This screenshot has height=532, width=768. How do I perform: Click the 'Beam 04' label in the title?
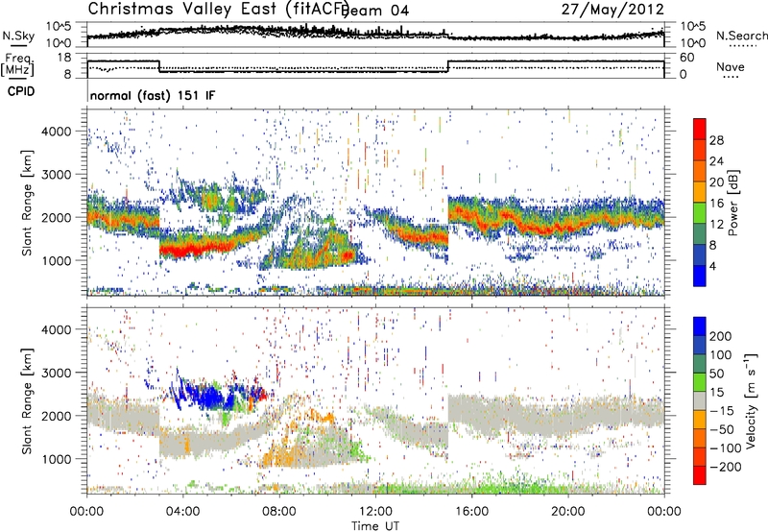(x=376, y=11)
